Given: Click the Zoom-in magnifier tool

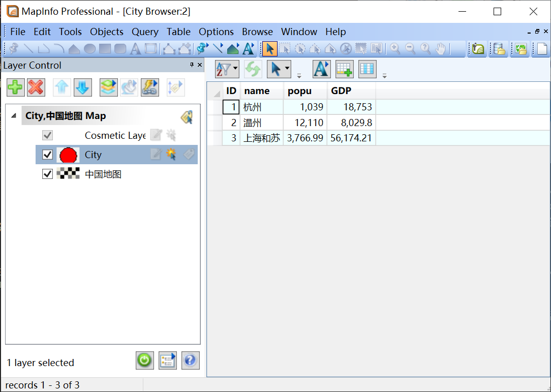Looking at the screenshot, I should tap(395, 48).
